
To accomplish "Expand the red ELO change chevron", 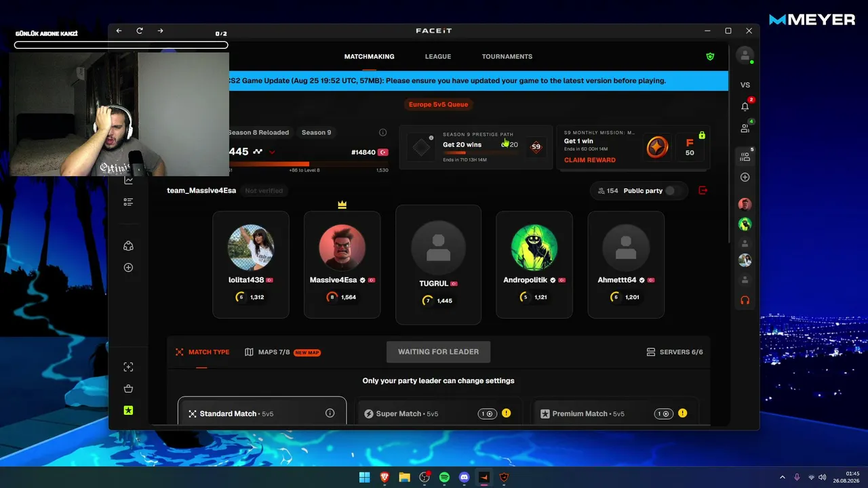I will pyautogui.click(x=272, y=152).
